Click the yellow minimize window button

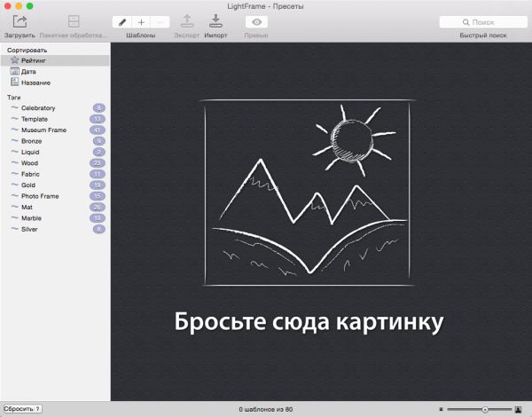click(19, 6)
